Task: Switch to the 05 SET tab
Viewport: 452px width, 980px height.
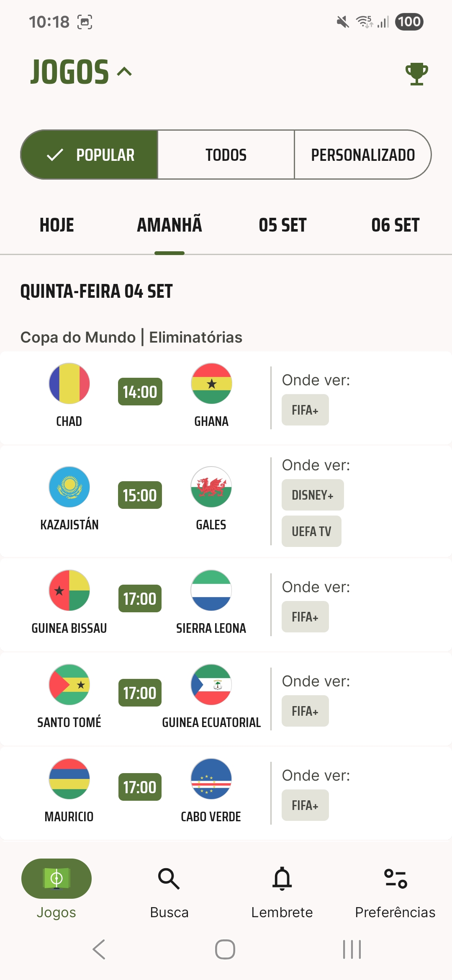Action: click(x=282, y=225)
